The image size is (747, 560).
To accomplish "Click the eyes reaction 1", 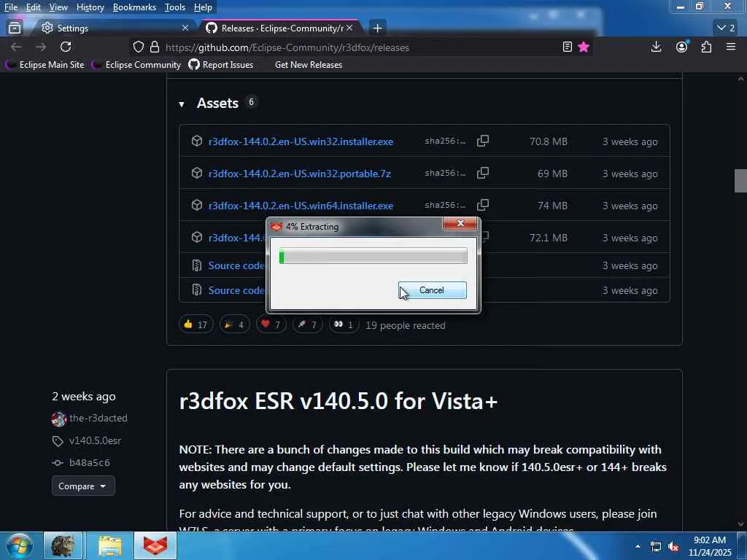I will coord(344,324).
